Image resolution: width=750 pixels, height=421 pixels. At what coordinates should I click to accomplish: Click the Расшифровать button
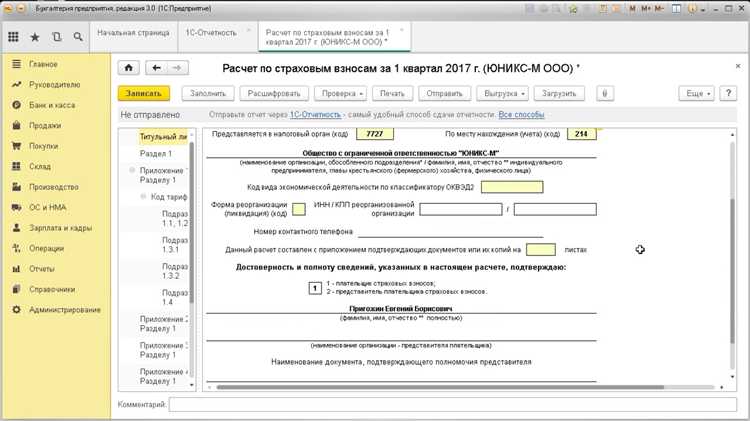(x=274, y=94)
